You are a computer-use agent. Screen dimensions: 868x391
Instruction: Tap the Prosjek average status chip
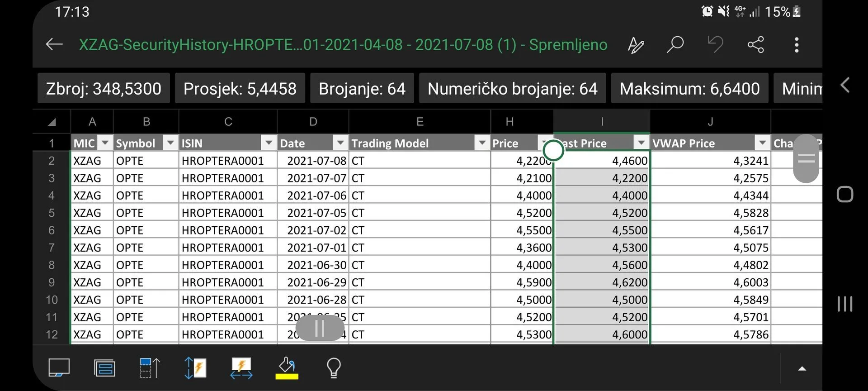240,88
